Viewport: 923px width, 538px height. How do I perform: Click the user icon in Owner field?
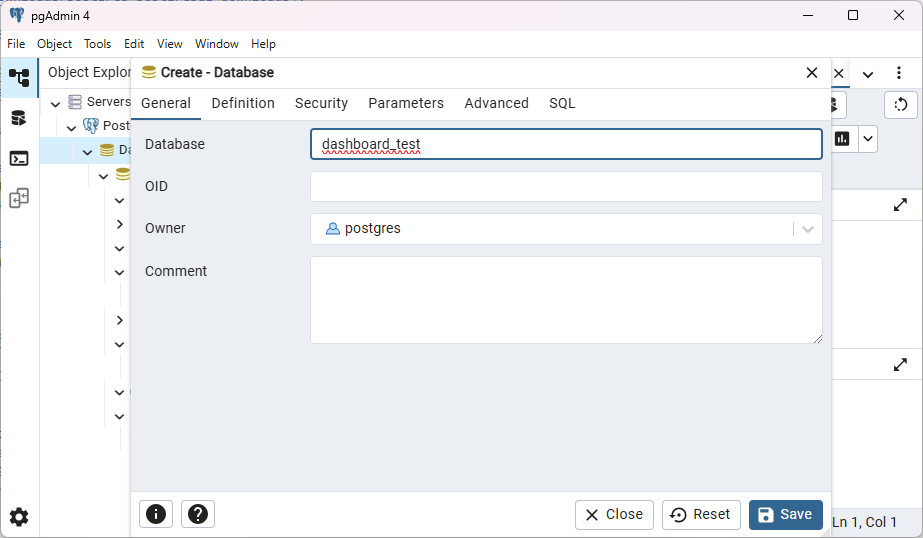[x=333, y=228]
